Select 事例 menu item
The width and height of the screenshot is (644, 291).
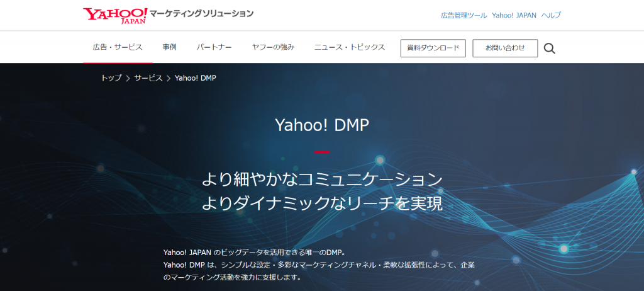click(169, 47)
